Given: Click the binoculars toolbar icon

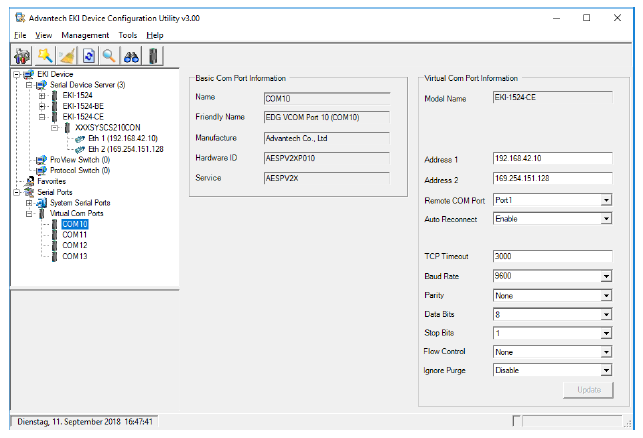Looking at the screenshot, I should pos(131,56).
